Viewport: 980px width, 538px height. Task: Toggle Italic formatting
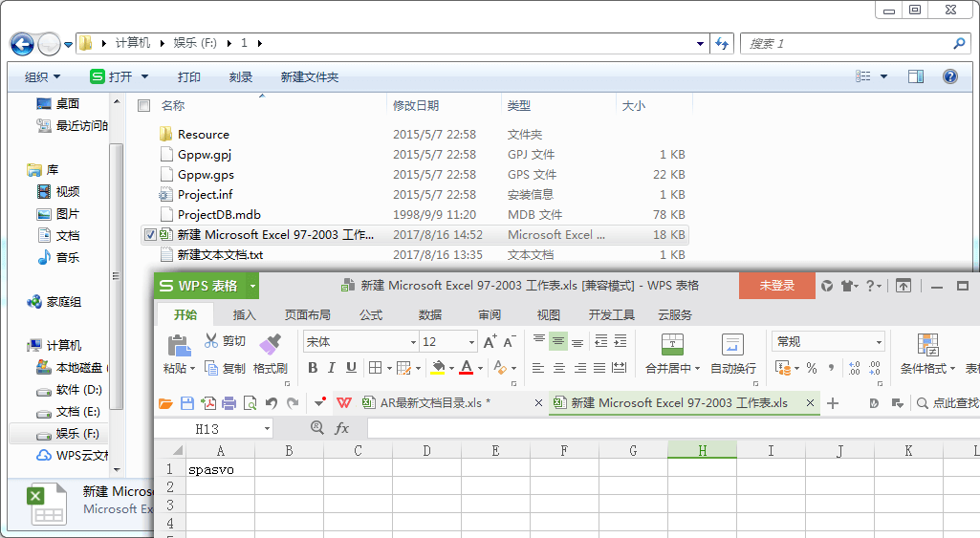tap(332, 368)
